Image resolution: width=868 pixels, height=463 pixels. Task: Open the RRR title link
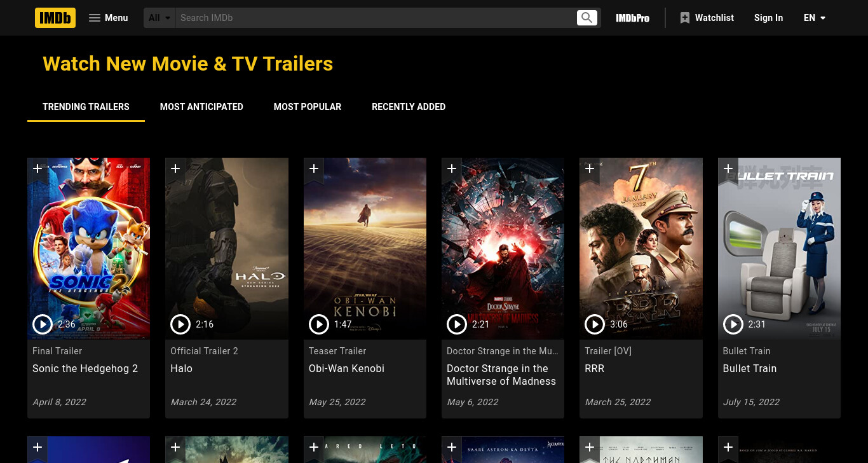[x=595, y=368]
